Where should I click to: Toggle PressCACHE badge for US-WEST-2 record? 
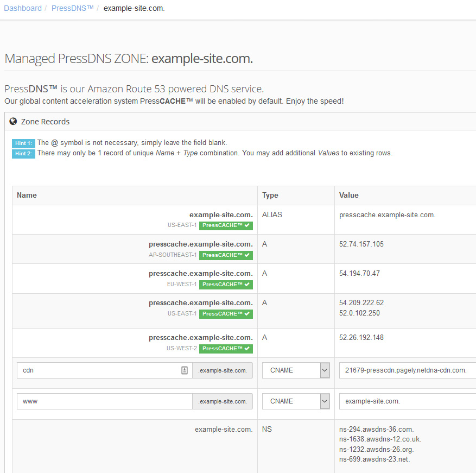coord(226,349)
